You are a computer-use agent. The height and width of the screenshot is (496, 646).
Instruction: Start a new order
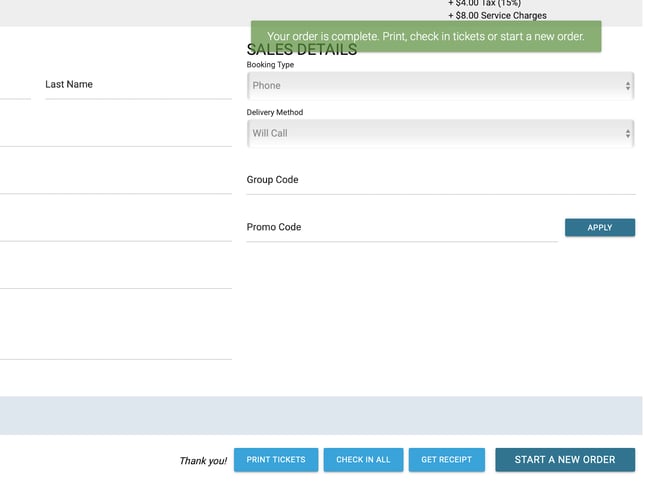(565, 460)
